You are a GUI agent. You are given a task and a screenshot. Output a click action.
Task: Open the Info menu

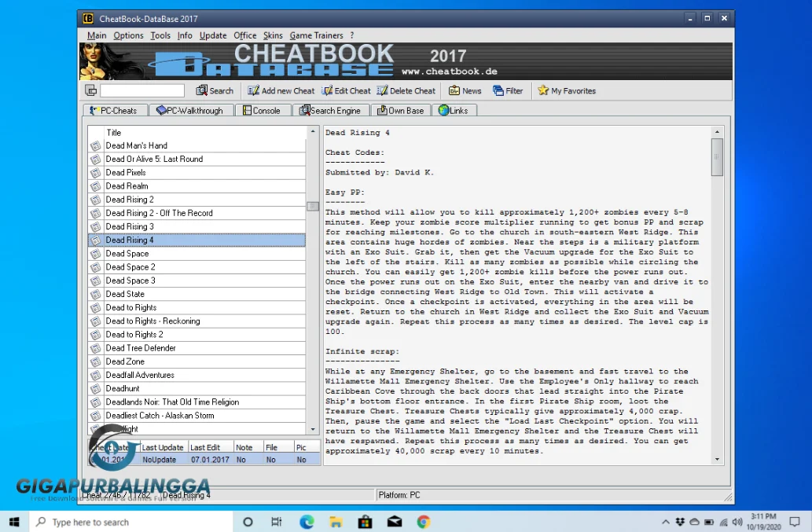click(x=185, y=35)
